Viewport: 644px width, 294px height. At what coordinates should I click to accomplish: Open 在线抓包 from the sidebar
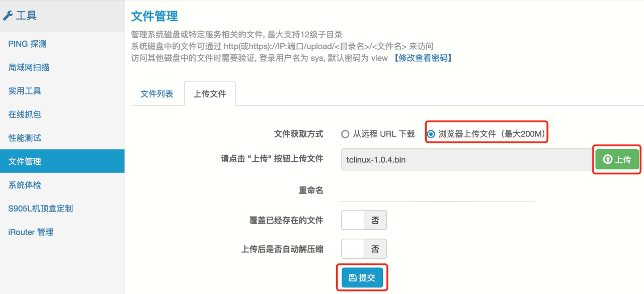tap(25, 115)
